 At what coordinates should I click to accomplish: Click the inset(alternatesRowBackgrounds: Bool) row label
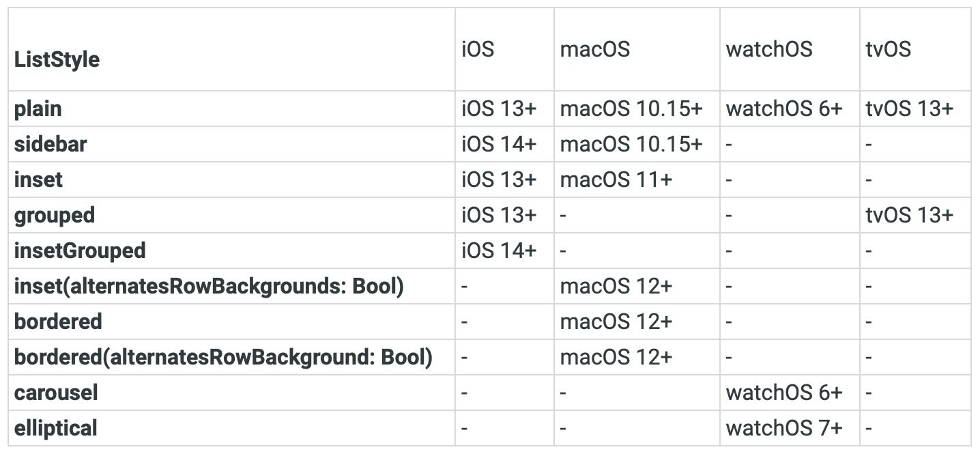(209, 286)
